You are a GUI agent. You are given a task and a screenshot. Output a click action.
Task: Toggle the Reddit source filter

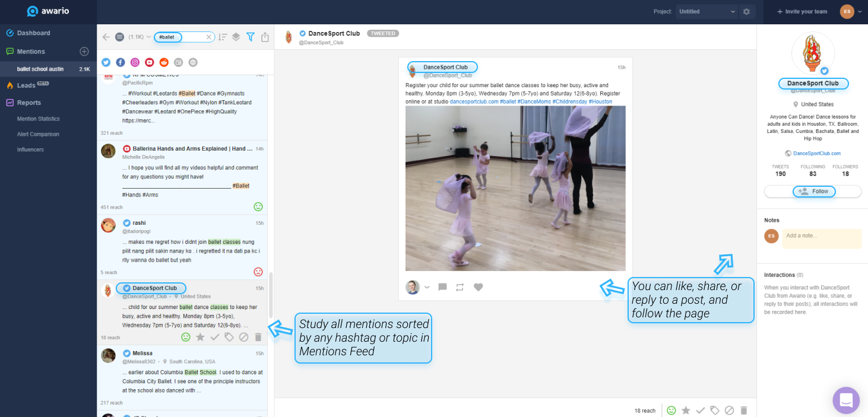point(164,62)
